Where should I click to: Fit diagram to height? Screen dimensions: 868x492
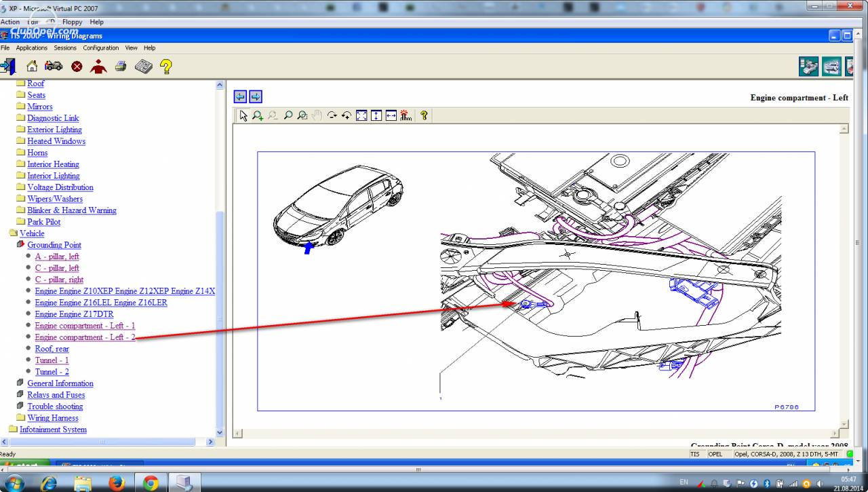point(376,116)
